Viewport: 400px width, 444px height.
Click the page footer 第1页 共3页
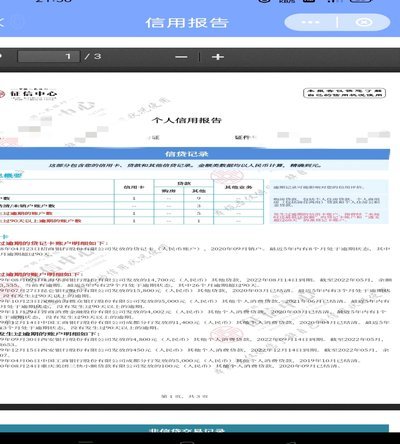click(x=184, y=396)
